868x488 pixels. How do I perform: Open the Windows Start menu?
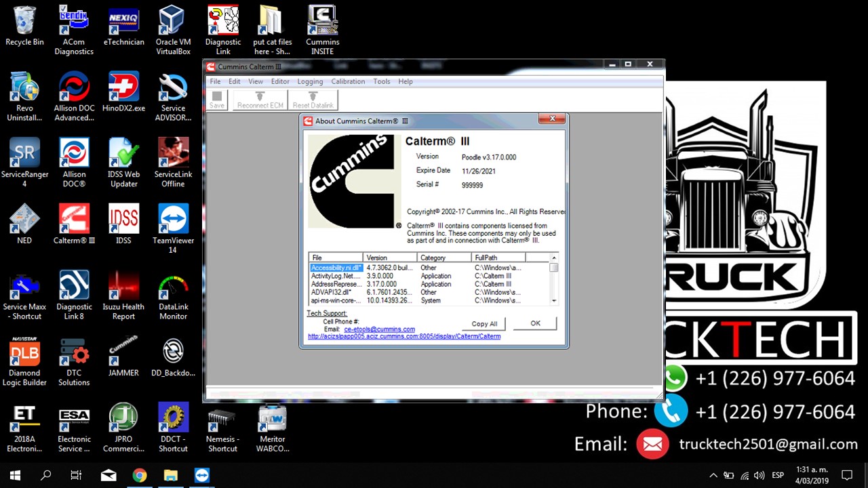(15, 475)
